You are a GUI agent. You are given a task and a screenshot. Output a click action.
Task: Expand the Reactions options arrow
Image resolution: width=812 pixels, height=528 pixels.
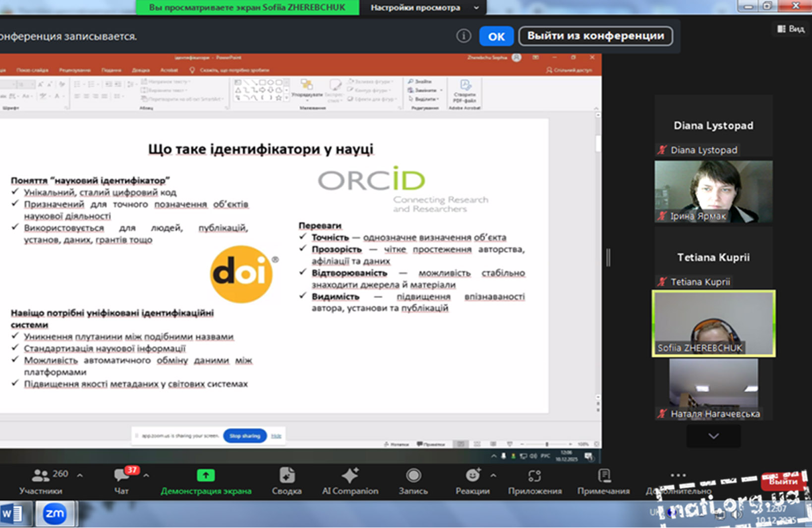(x=493, y=475)
